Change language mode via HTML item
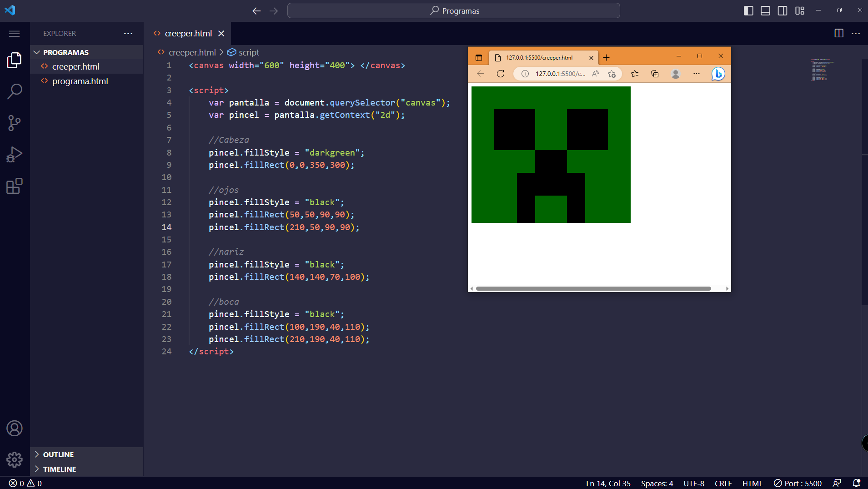The image size is (868, 489). click(753, 484)
